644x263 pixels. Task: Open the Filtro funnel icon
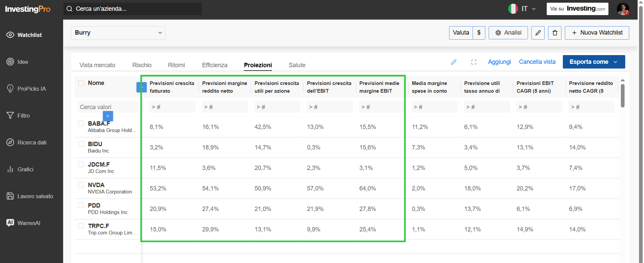[10, 116]
